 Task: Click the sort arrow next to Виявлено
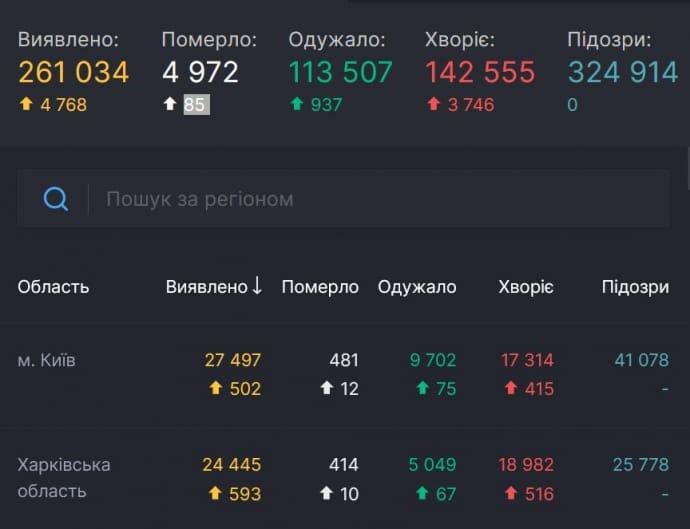pos(257,287)
